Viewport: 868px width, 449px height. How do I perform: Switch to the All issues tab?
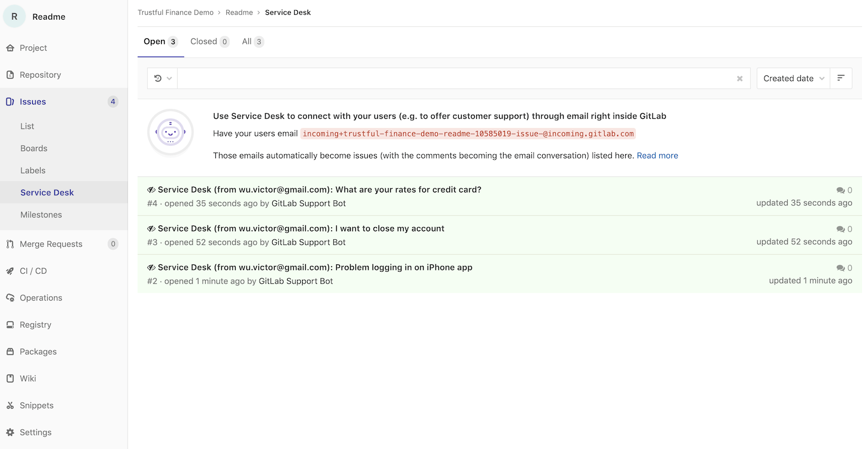(252, 41)
